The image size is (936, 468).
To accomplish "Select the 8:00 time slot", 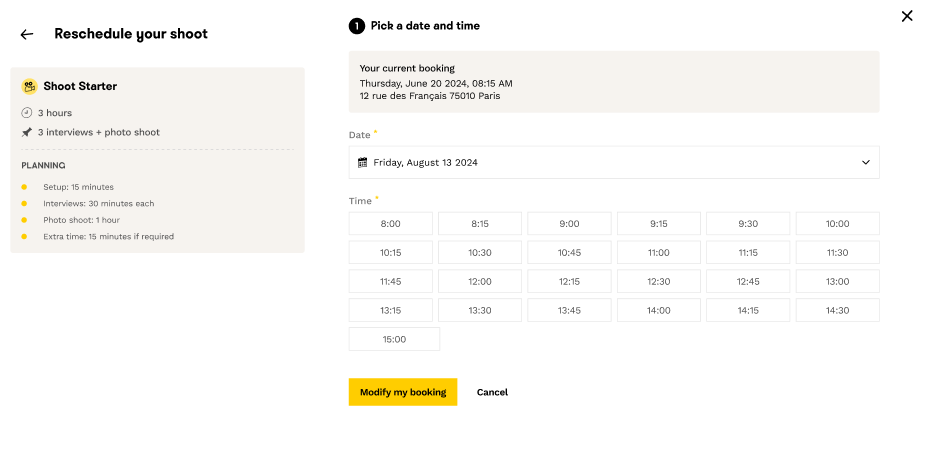I will (390, 224).
